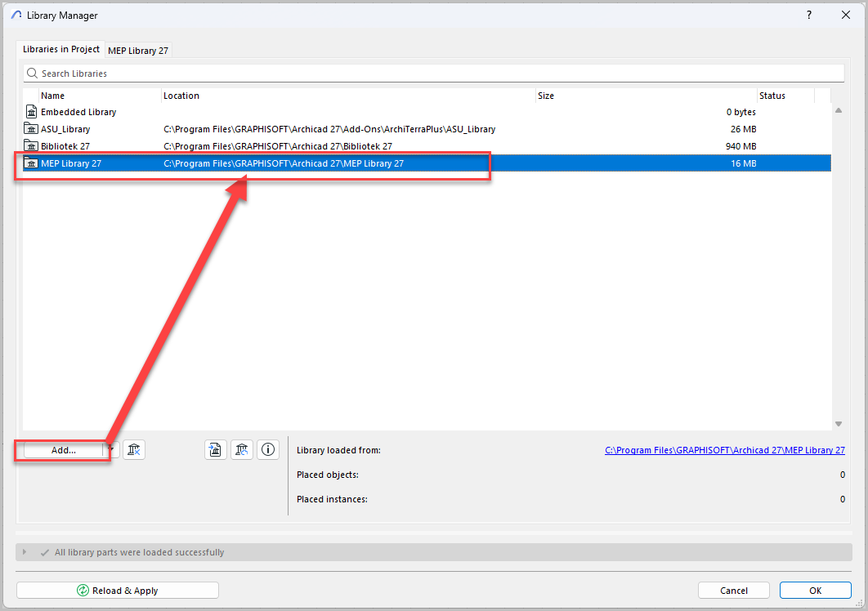
Task: Click the Embedded Library row icon
Action: pos(32,112)
